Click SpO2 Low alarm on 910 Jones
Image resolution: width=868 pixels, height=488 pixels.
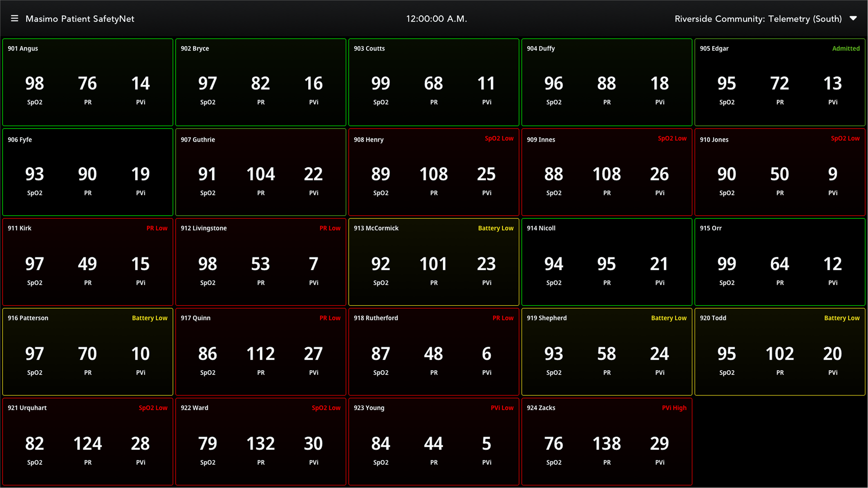coord(845,139)
